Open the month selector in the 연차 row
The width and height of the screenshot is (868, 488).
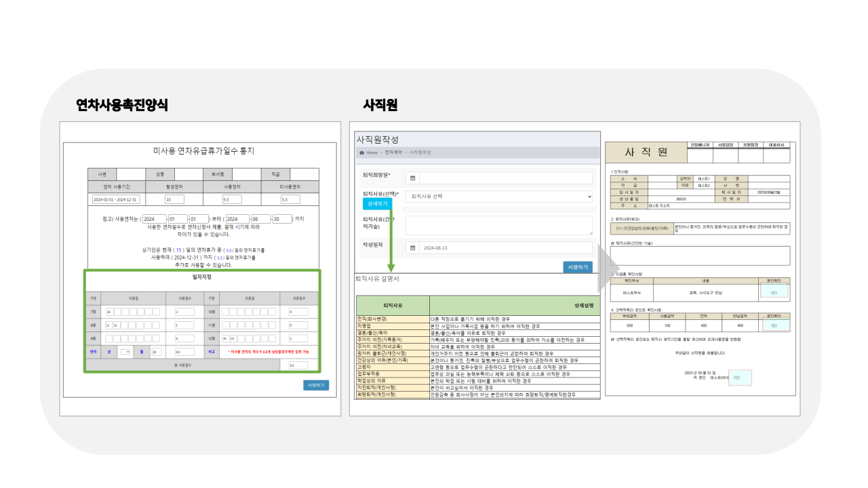[x=127, y=352]
